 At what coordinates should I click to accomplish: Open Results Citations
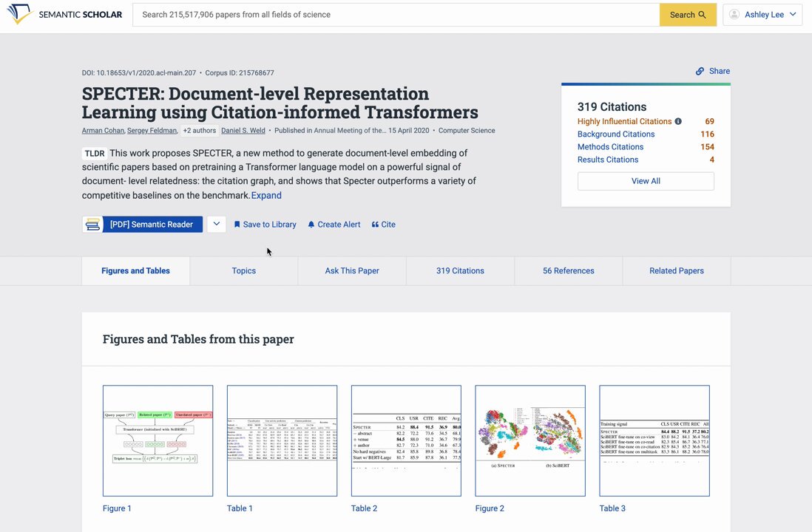click(x=607, y=160)
